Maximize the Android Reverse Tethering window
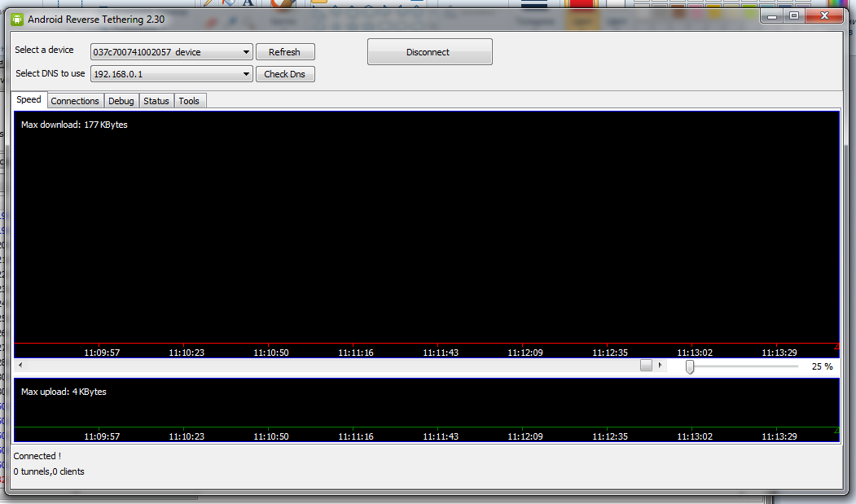856x504 pixels. (794, 16)
